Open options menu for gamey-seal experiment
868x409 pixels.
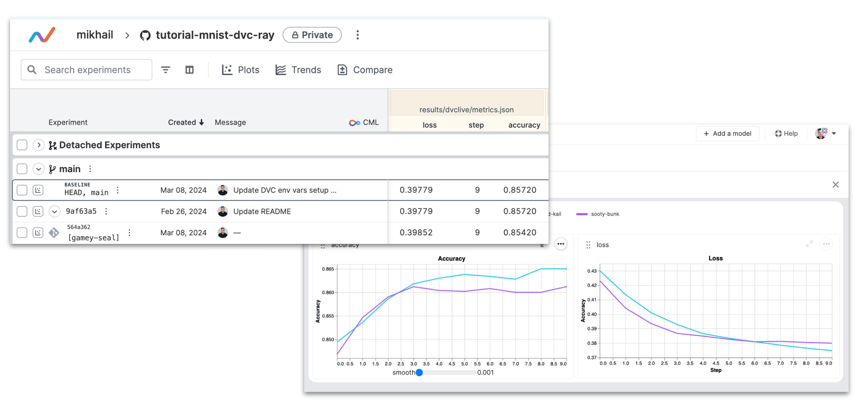pyautogui.click(x=129, y=232)
